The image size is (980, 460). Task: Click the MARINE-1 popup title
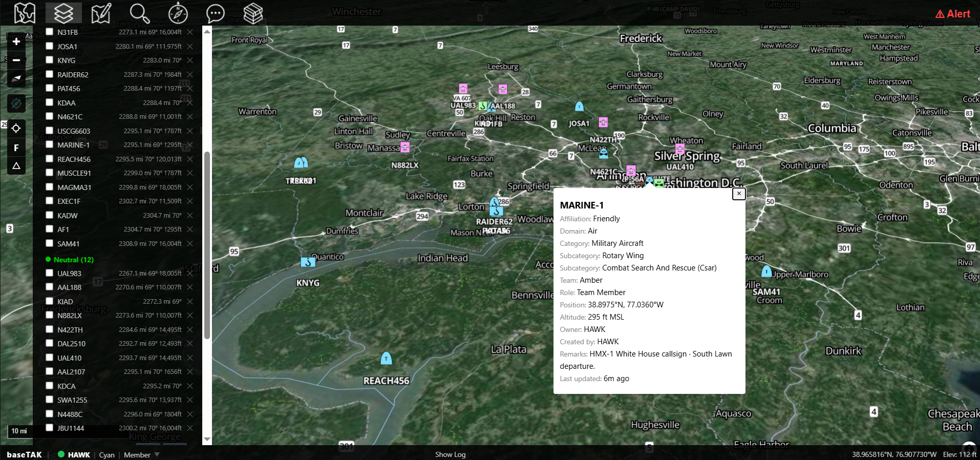point(582,205)
